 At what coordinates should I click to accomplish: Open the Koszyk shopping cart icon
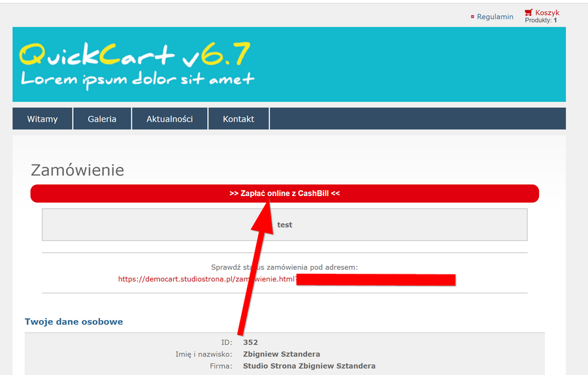(529, 12)
